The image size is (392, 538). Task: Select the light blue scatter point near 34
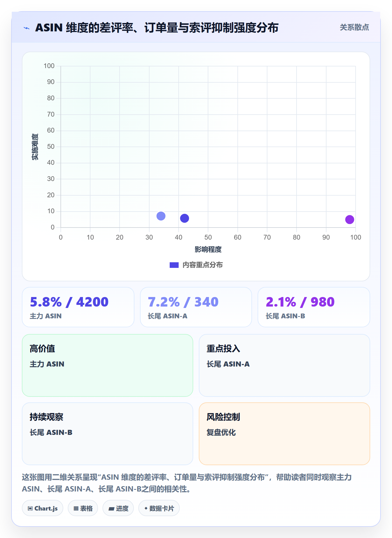(161, 216)
